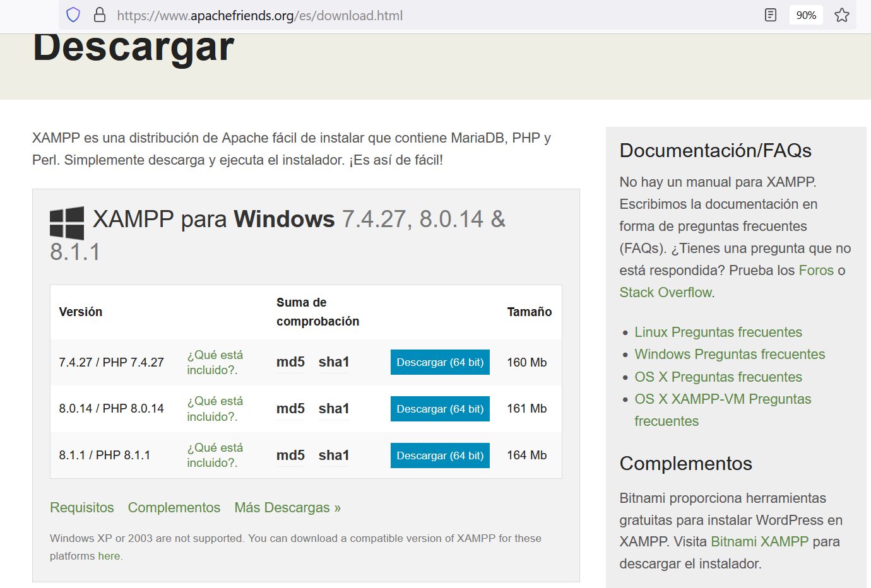Expand Más Descargas » link
This screenshot has width=871, height=588.
coord(287,508)
